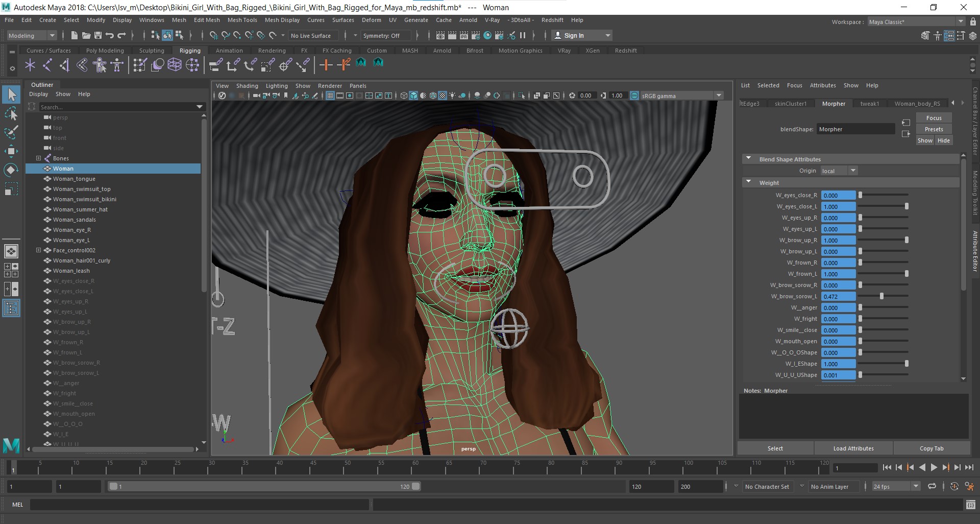Screen dimensions: 980x524
Task: Open the Workspace Maya Classic dropdown
Action: (x=916, y=22)
